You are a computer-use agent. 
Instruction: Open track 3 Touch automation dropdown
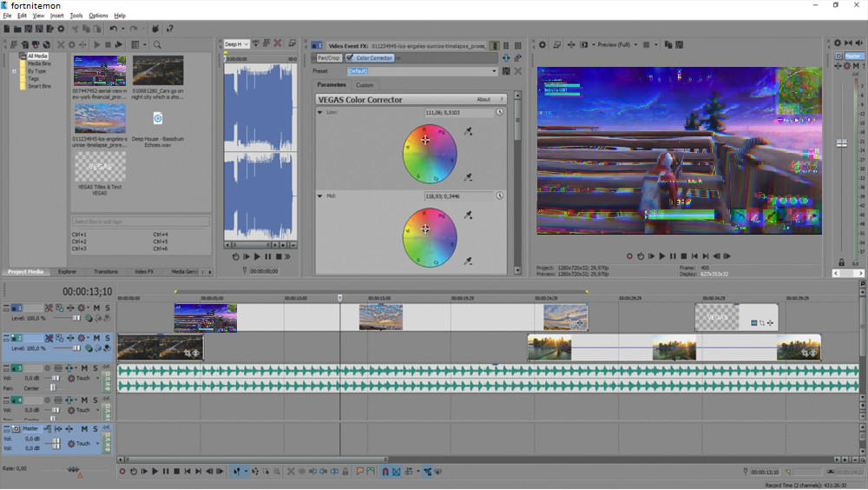(x=97, y=378)
